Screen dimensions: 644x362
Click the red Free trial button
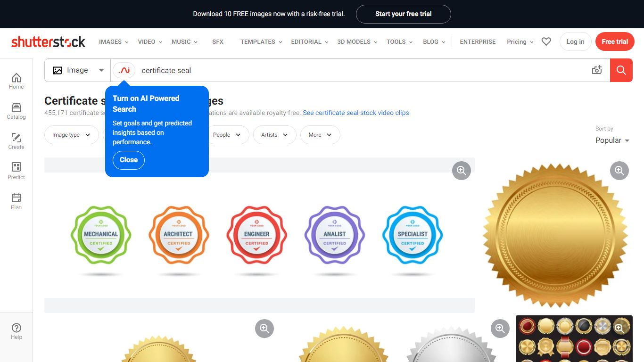[615, 41]
